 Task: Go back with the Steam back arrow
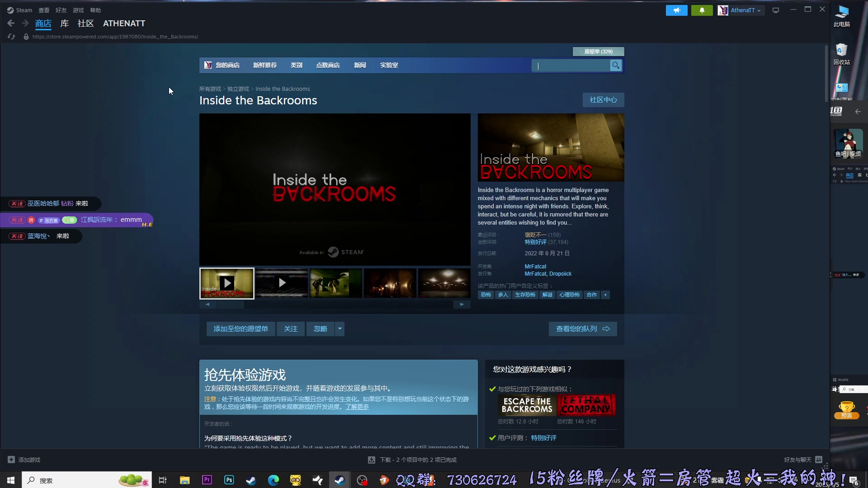11,23
